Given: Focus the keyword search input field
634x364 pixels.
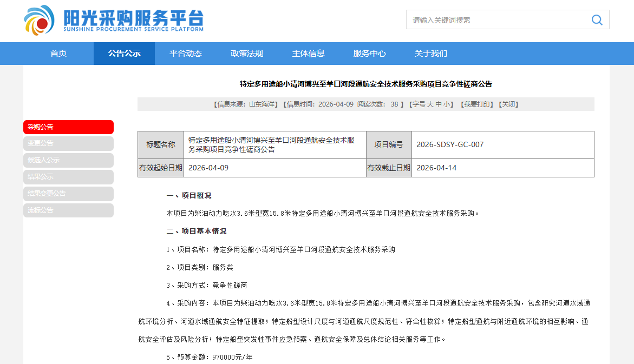Looking at the screenshot, I should pos(497,20).
